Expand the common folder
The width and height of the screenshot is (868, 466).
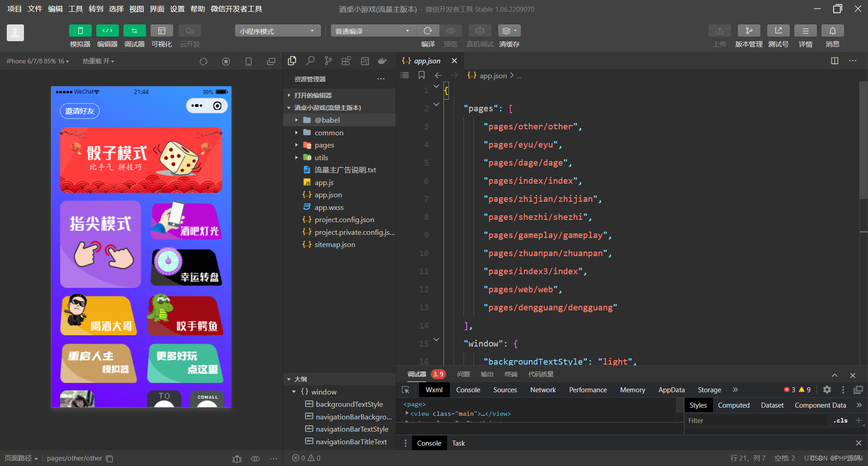coord(339,133)
